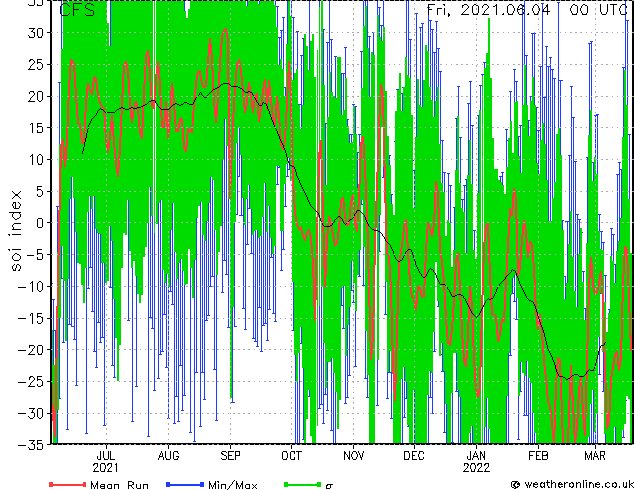Click the 'soi index' y-axis title
634x490 pixels.
pyautogui.click(x=16, y=230)
